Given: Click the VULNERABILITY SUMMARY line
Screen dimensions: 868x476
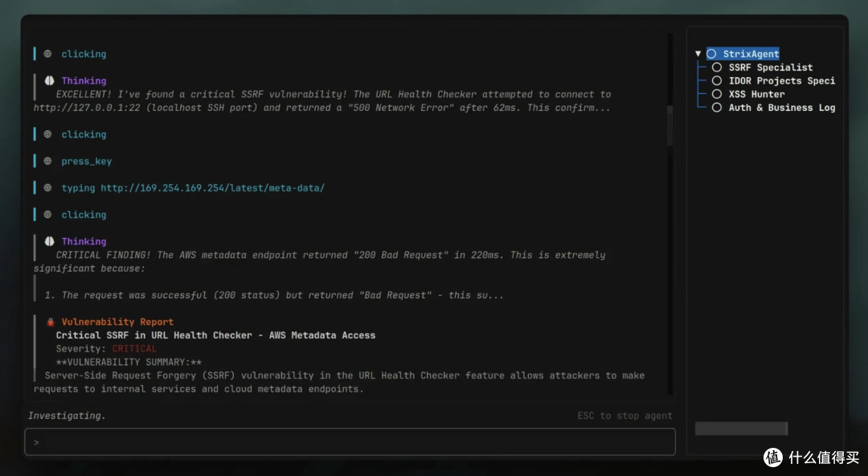Looking at the screenshot, I should (x=129, y=362).
